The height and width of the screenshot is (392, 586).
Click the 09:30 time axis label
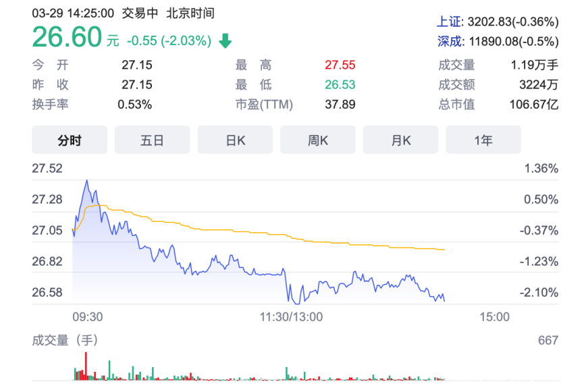pos(88,316)
